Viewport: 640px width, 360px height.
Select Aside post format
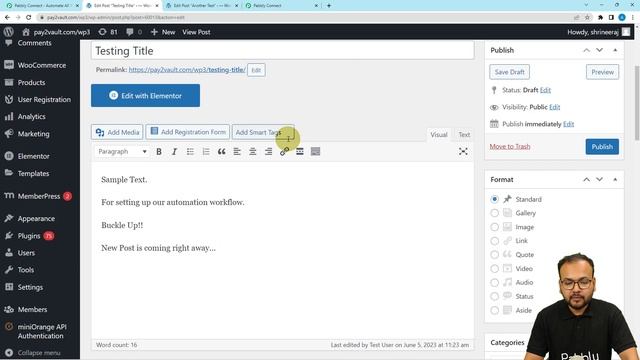point(494,310)
